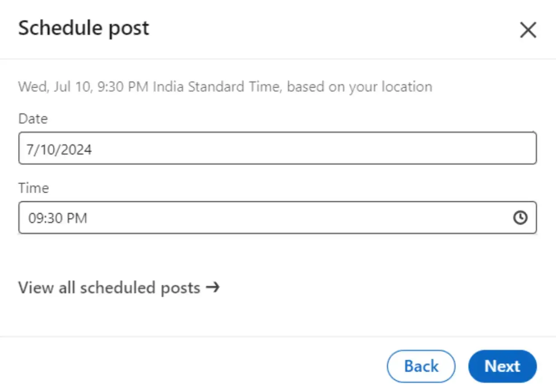The image size is (556, 392).
Task: Click the arrow next to scheduled posts link
Action: tap(214, 288)
